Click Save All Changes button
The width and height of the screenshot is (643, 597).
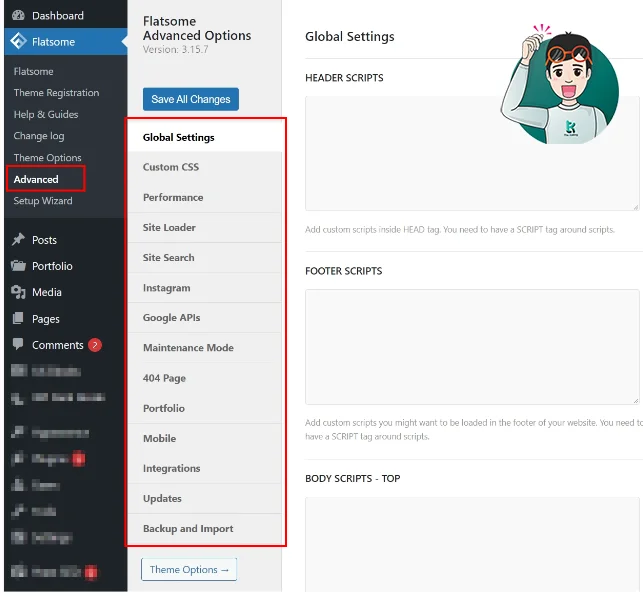(x=191, y=99)
